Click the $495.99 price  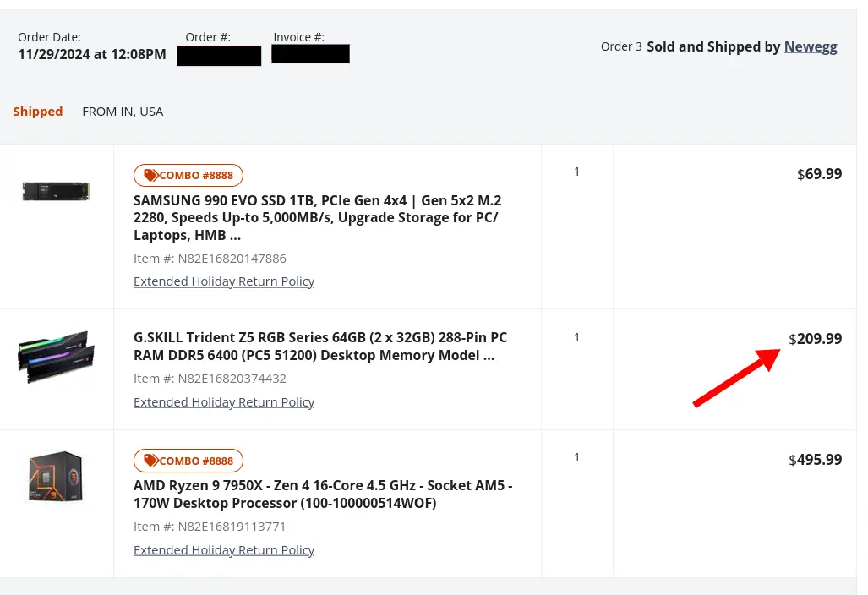(816, 460)
